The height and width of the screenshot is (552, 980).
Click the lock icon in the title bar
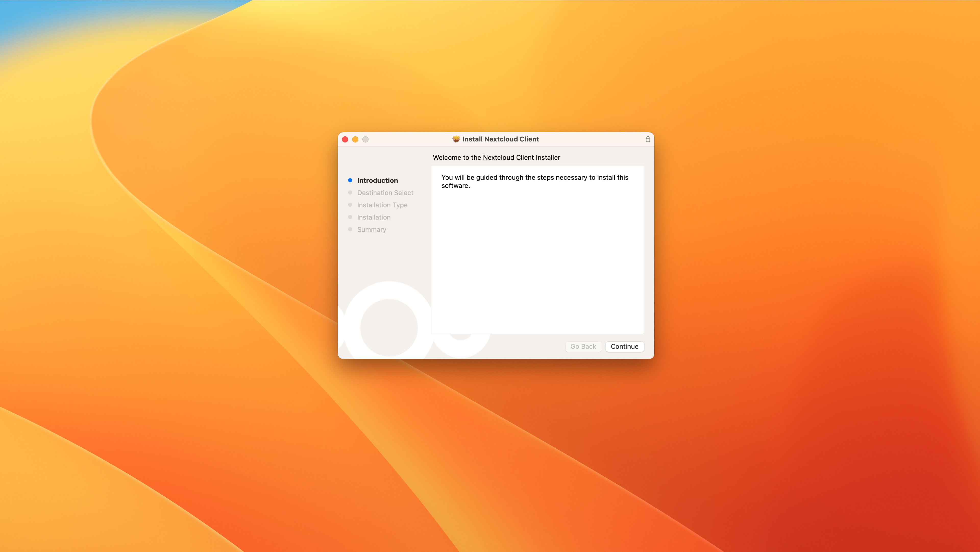click(647, 139)
